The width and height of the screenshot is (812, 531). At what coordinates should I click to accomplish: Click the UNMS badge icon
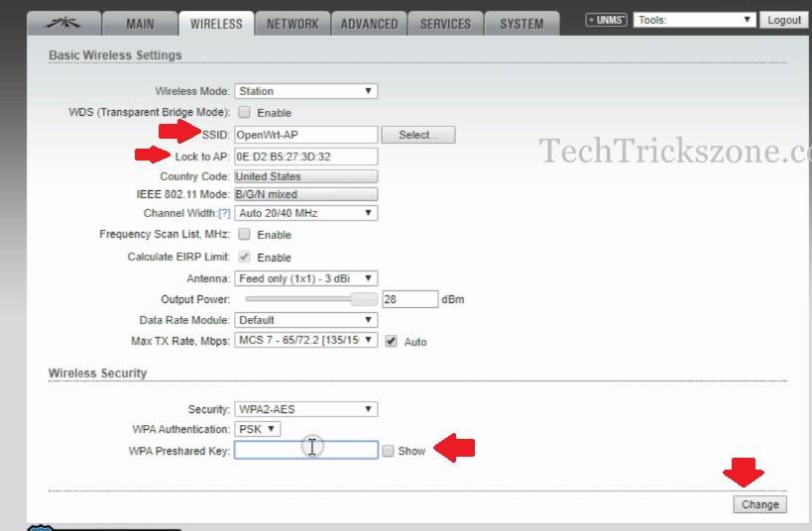pos(606,20)
